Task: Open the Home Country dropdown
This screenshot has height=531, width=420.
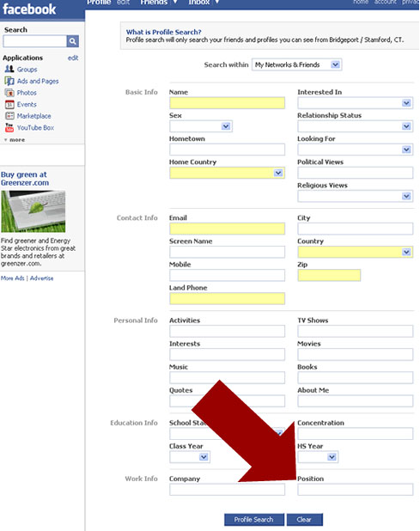Action: (227, 173)
